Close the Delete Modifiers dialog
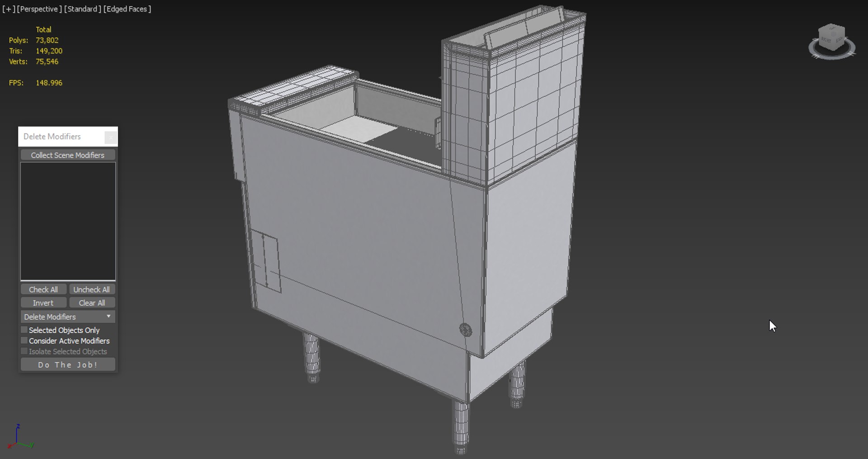Image resolution: width=868 pixels, height=459 pixels. [110, 137]
